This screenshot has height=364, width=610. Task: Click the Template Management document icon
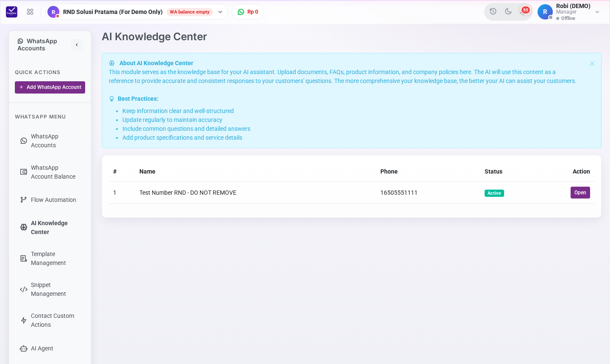coord(24,259)
